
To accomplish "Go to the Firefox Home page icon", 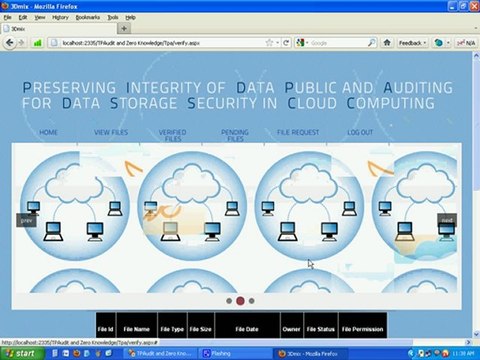I will pos(387,43).
